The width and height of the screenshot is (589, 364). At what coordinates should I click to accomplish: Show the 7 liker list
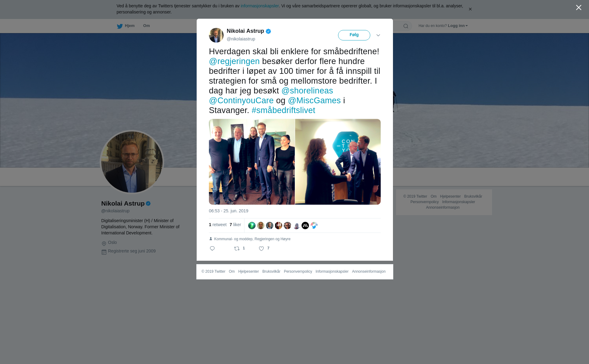click(235, 225)
